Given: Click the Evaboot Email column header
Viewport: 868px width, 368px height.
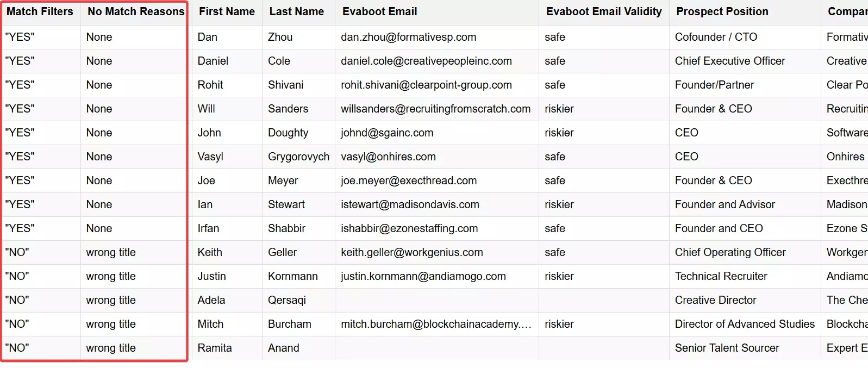Looking at the screenshot, I should (x=380, y=11).
